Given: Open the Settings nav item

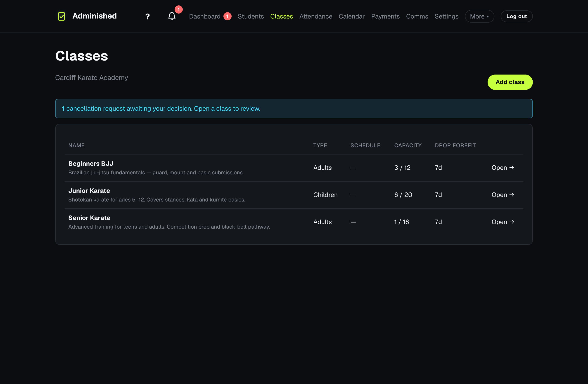Looking at the screenshot, I should point(446,16).
